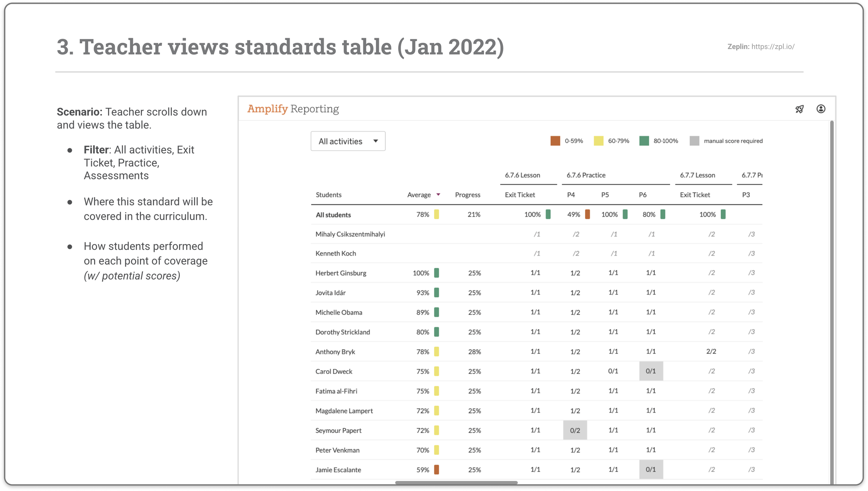Click Carol Dweck's gray P6 0/1 cell
The height and width of the screenshot is (491, 868).
click(x=651, y=371)
